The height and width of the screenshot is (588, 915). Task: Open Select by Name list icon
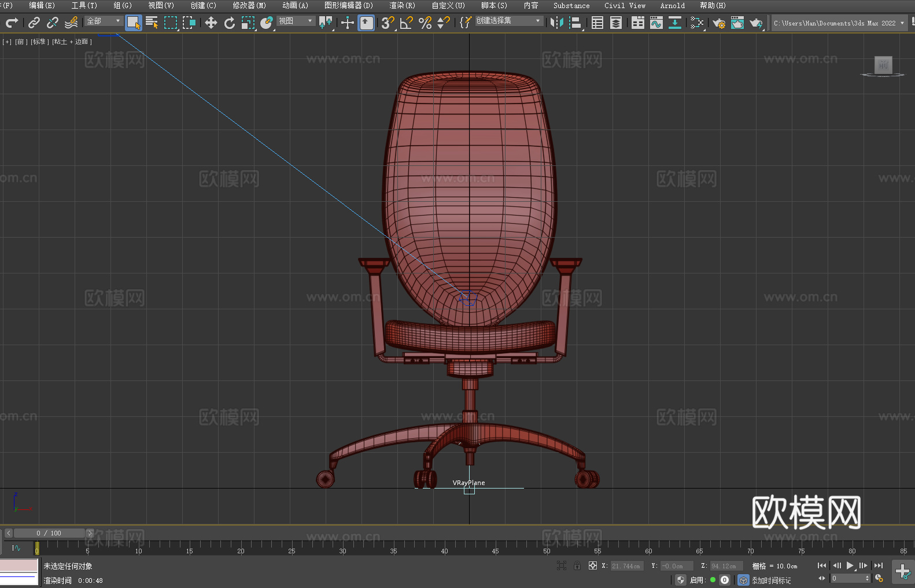coord(152,23)
